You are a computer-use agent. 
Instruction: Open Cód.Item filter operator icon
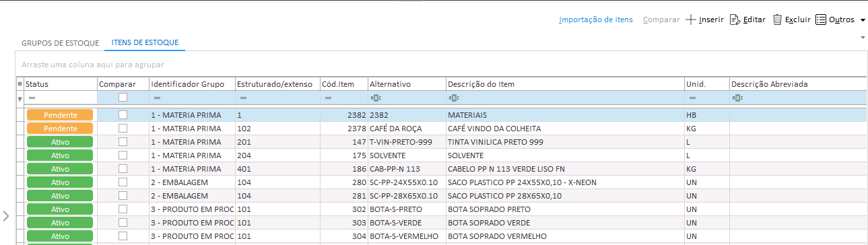328,98
